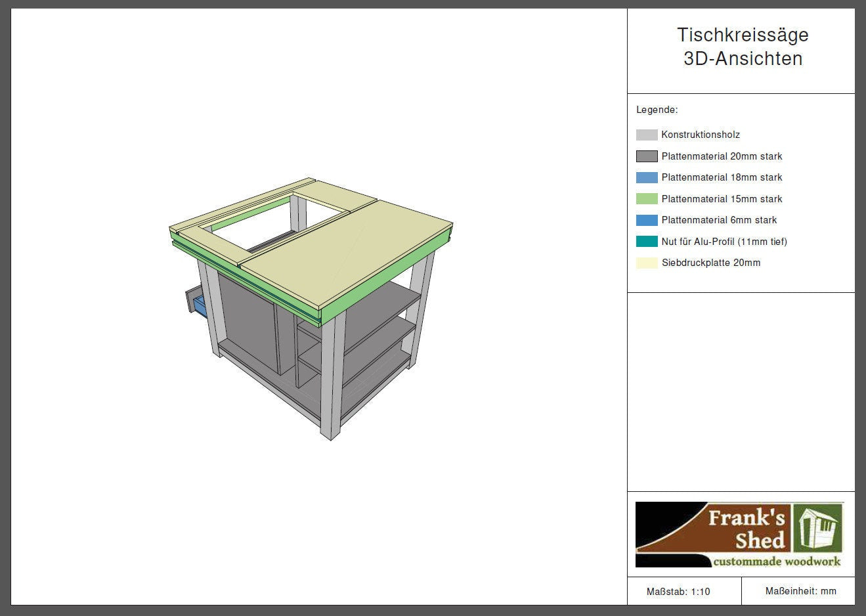Click the Nut für Alu-Profil (11mm tief) label
This screenshot has width=866, height=616.
click(x=724, y=242)
